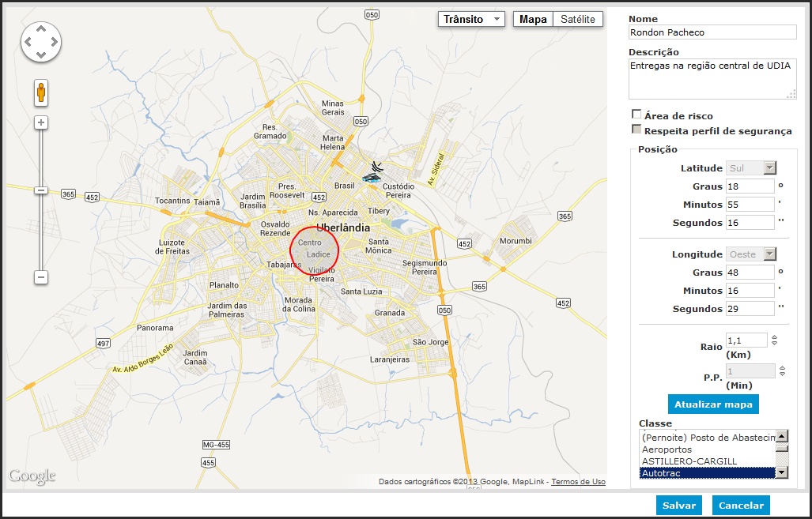Toggle Respeita perfil de segurança checkbox
Viewport: 812px width, 519px height.
tap(636, 129)
